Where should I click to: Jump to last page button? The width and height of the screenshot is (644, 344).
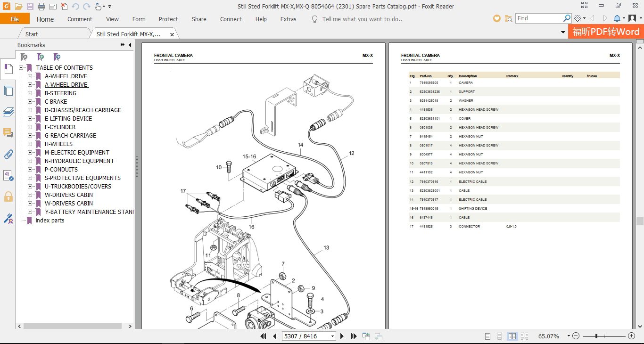[354, 336]
